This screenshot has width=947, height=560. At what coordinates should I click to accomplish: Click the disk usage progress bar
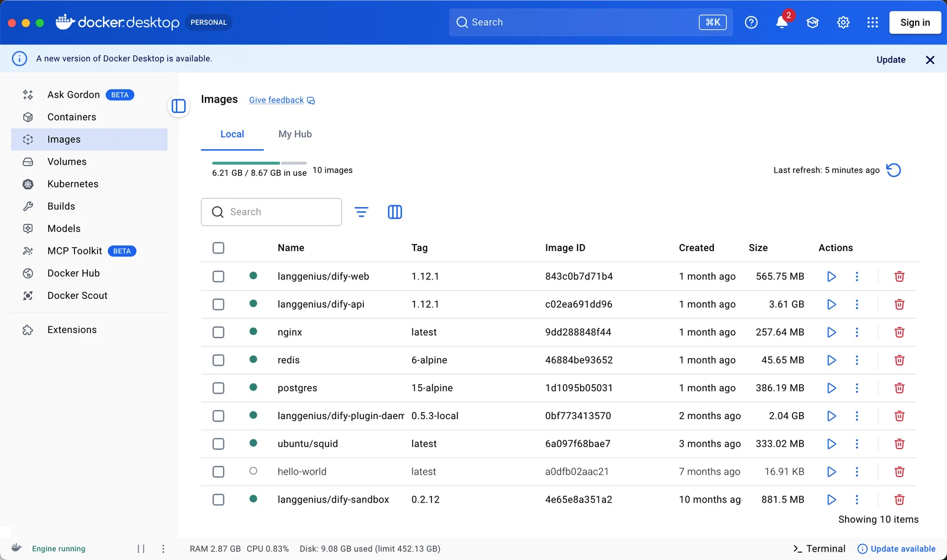(x=259, y=163)
